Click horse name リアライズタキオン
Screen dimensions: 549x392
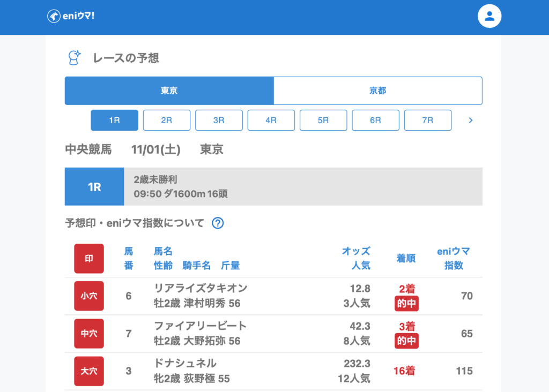coord(201,289)
